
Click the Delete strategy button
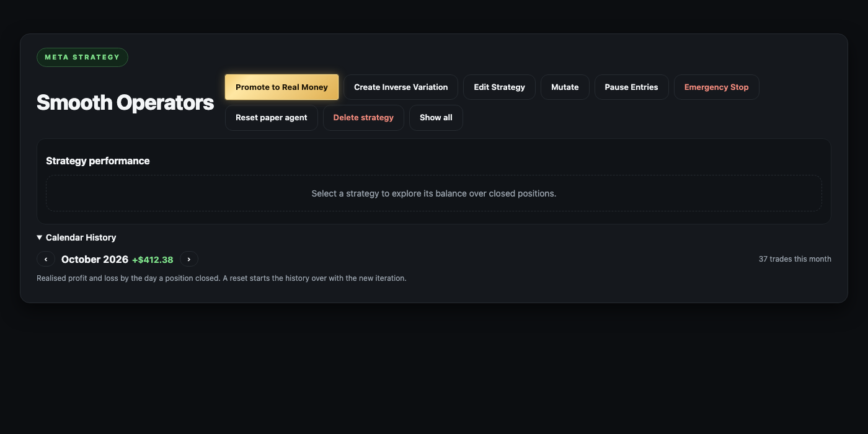(x=363, y=118)
